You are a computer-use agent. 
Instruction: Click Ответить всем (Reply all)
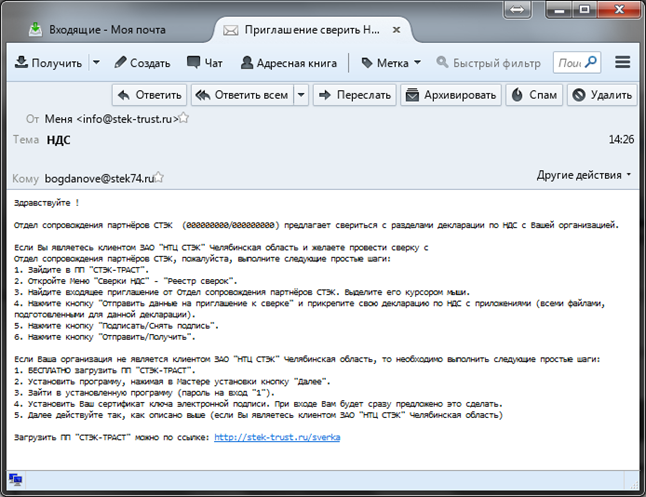(243, 95)
